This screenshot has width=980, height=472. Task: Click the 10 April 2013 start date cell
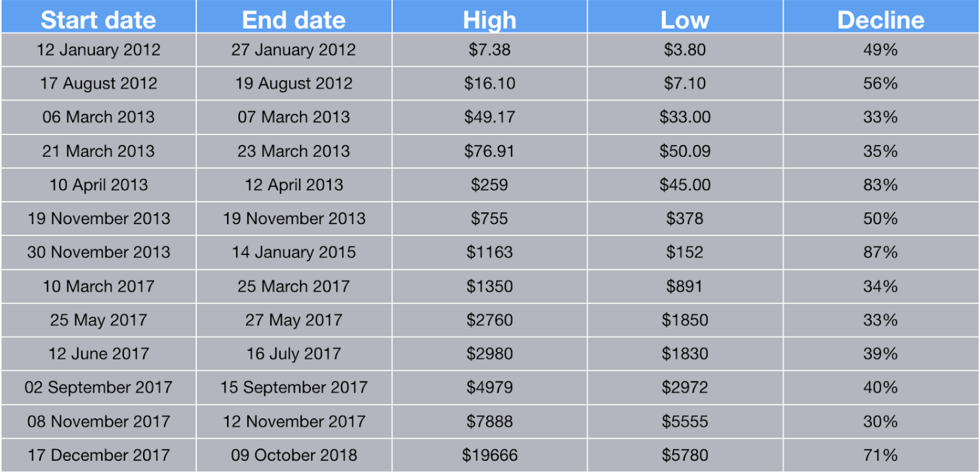pos(98,185)
